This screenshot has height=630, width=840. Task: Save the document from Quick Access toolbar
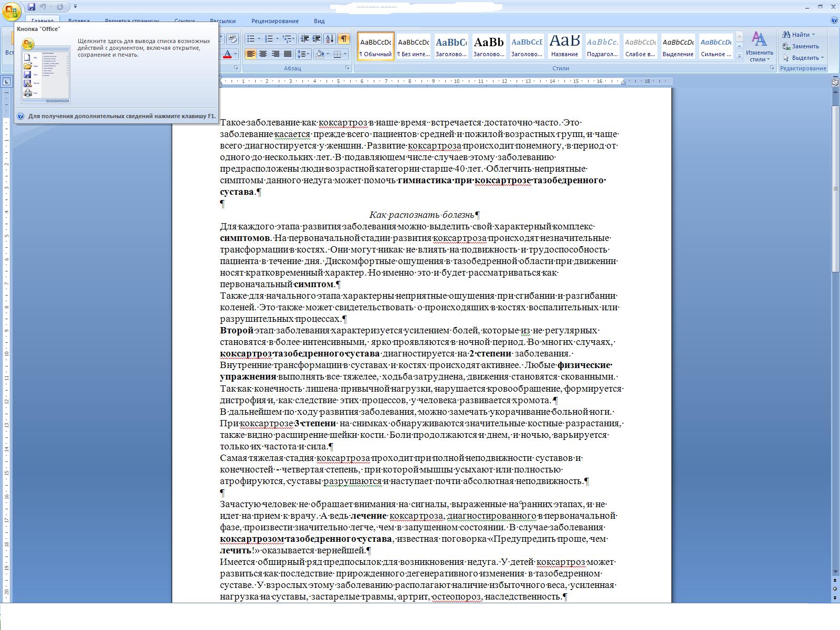31,7
